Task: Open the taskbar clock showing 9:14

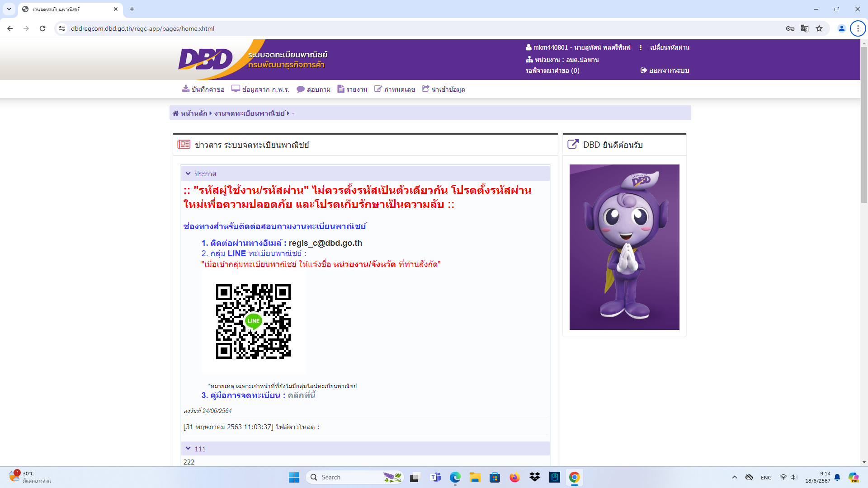Action: pyautogui.click(x=818, y=477)
